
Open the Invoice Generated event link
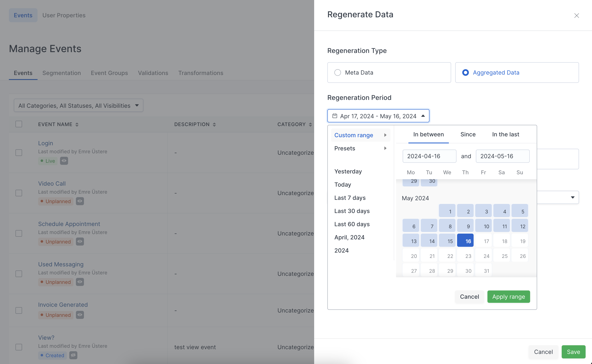[x=63, y=304]
